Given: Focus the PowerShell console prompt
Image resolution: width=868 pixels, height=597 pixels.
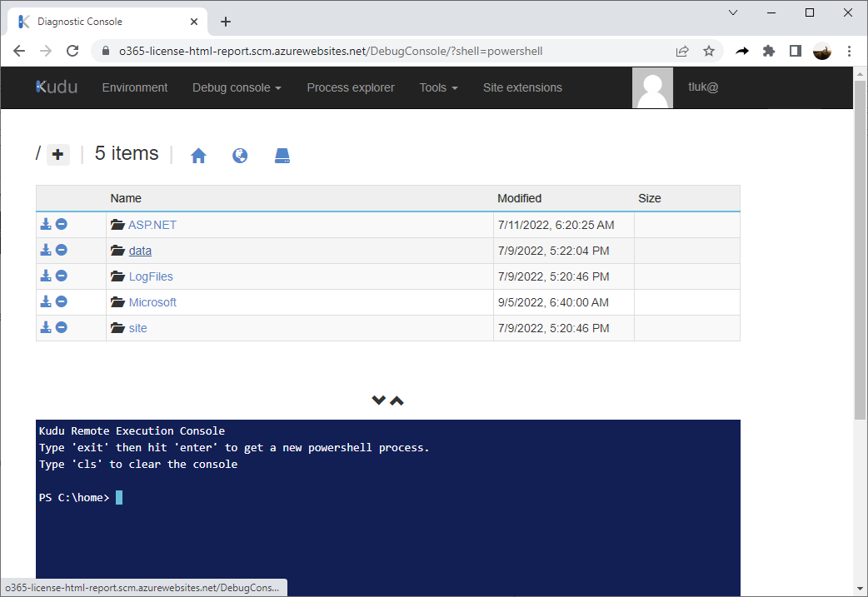Looking at the screenshot, I should 119,497.
